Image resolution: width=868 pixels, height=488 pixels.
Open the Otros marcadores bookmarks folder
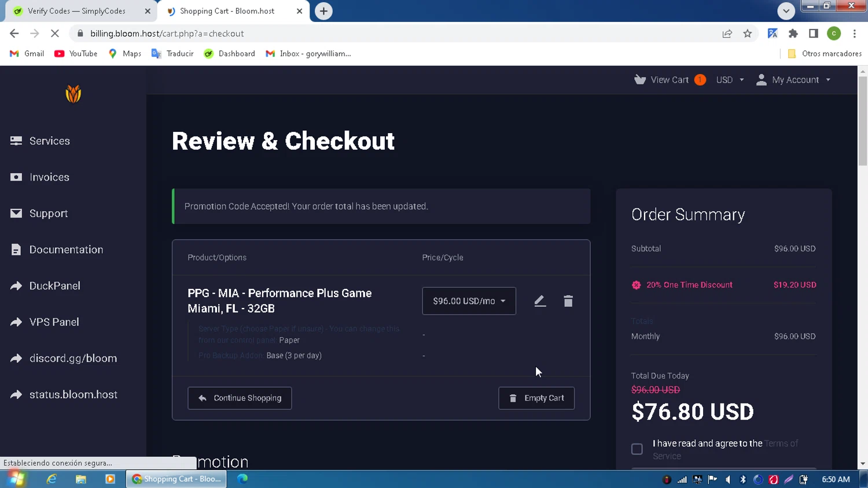(x=825, y=54)
